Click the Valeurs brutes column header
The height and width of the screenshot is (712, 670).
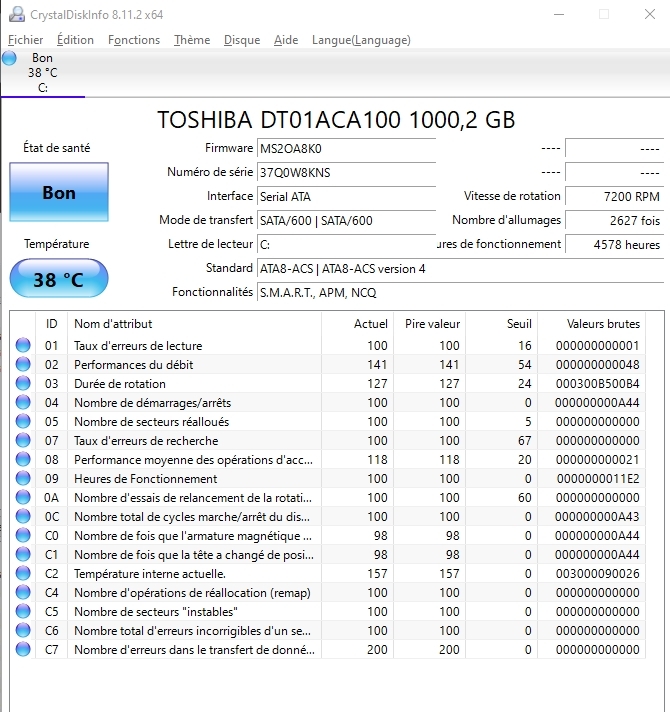[x=603, y=324]
